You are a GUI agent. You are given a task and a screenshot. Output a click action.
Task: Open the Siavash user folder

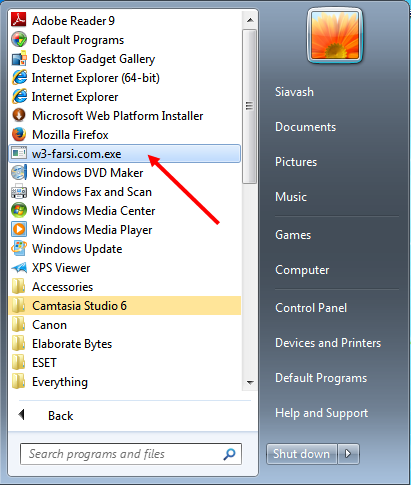point(294,92)
